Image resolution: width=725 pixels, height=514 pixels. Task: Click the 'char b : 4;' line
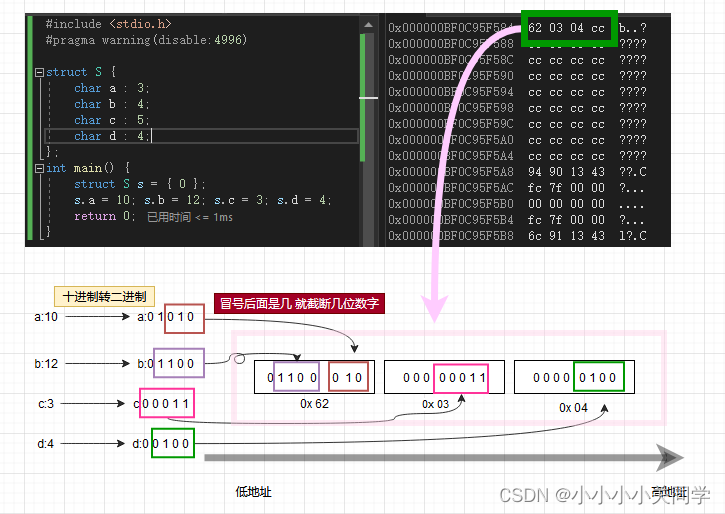[x=111, y=104]
